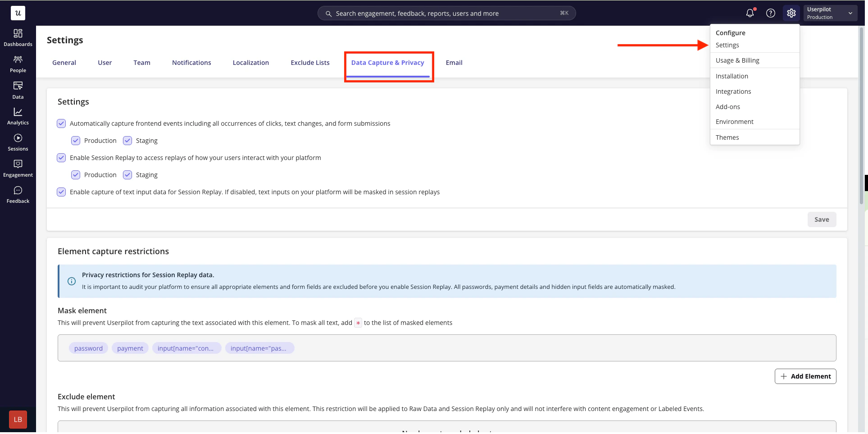
Task: Choose Themes menu item
Action: pyautogui.click(x=727, y=137)
